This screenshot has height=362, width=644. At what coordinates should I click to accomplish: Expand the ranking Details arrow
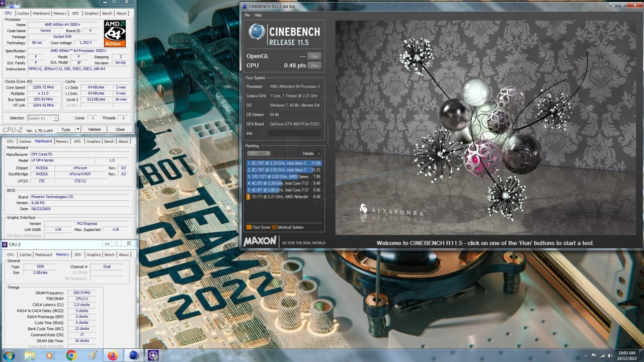[x=318, y=153]
